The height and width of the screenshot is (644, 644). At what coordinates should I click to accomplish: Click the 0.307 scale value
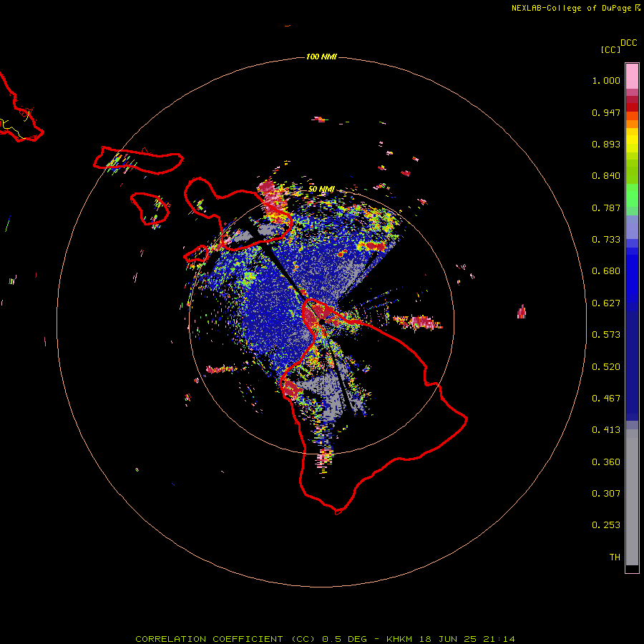(x=606, y=494)
